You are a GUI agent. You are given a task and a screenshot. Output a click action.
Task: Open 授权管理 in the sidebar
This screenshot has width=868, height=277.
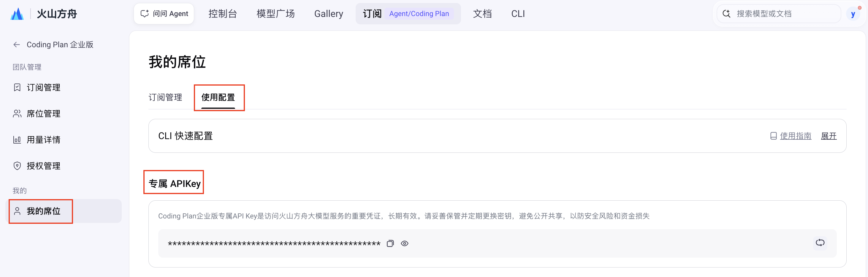[43, 166]
